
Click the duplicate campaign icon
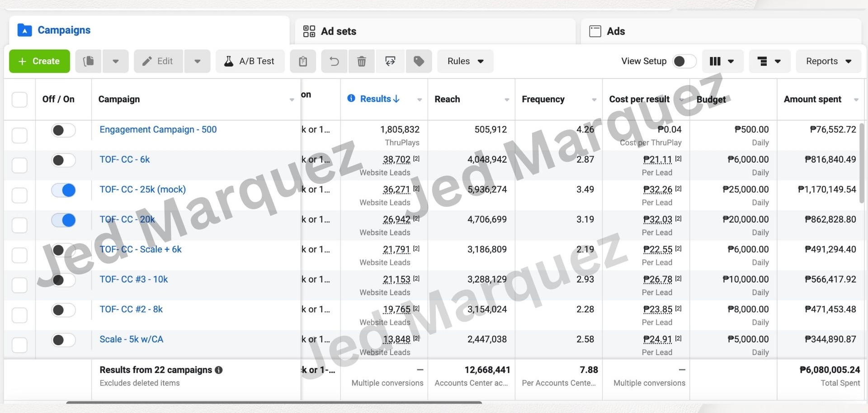pos(89,61)
